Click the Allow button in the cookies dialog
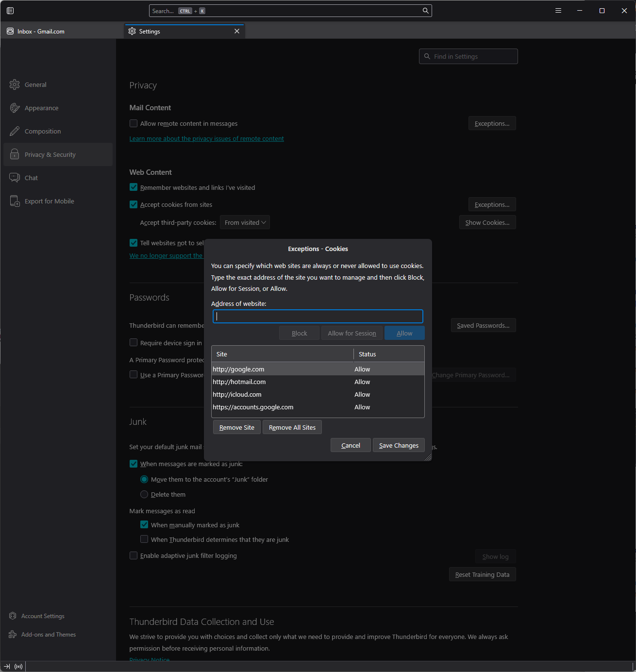 404,333
